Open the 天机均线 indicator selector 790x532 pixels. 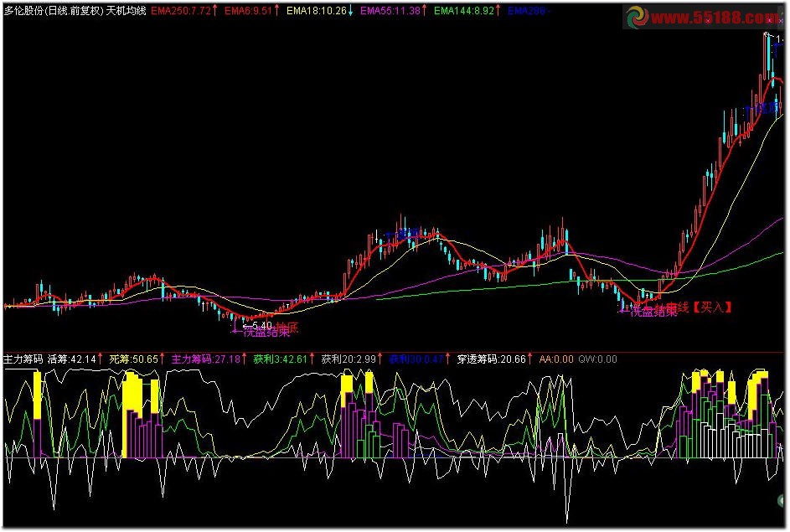click(x=126, y=13)
